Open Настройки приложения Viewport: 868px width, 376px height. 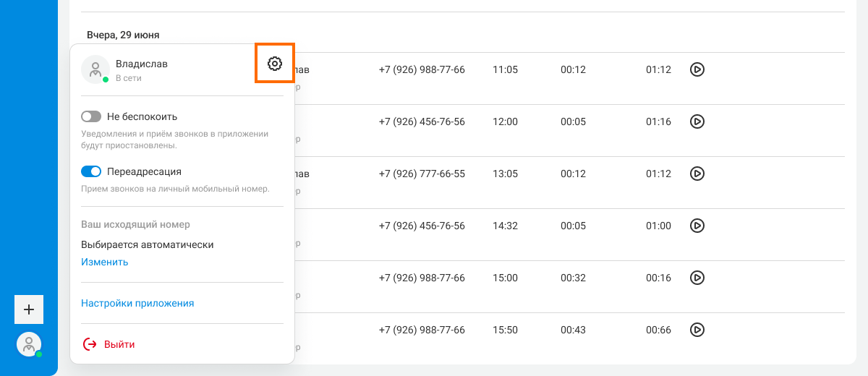[137, 304]
